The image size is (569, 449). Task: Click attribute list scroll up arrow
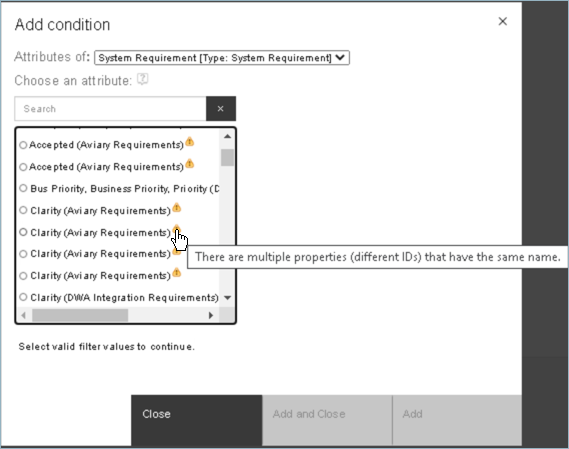pos(228,136)
